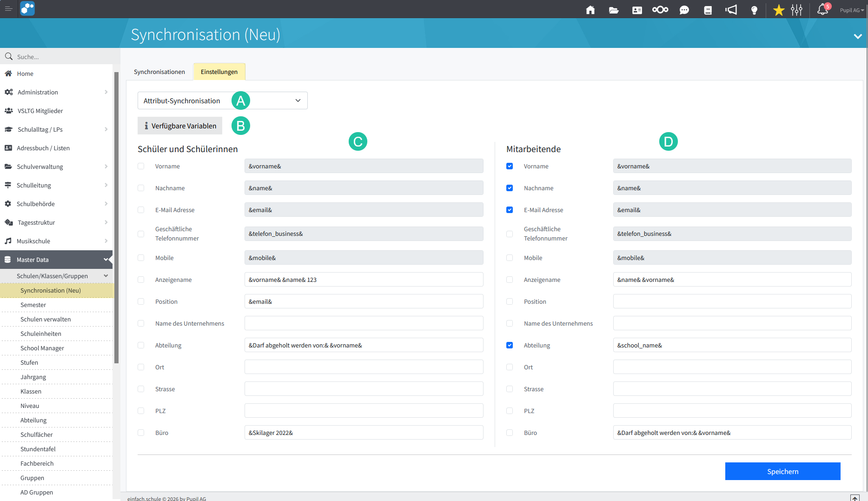Screen dimensions: 868x501
Task: Enable Anzeigename checkbox for Schüler und Schülerinnen
Action: pos(141,280)
